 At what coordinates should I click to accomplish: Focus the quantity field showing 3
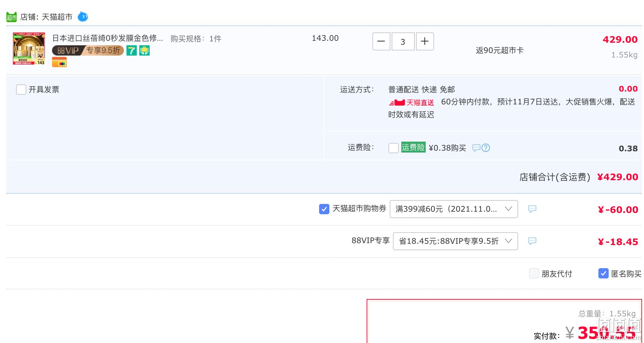tap(403, 41)
